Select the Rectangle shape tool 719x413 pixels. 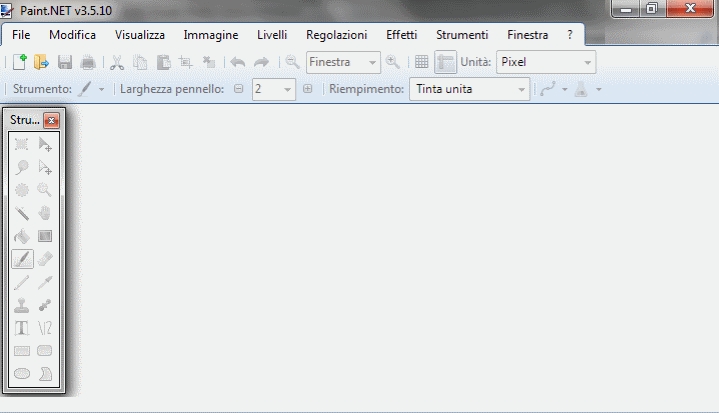22,351
